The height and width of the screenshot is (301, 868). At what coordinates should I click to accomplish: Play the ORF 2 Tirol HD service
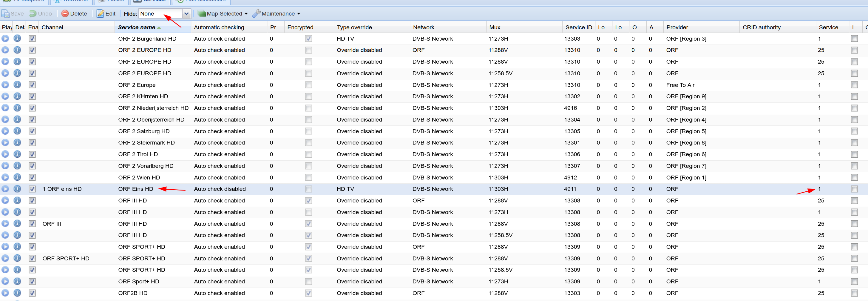click(x=5, y=154)
